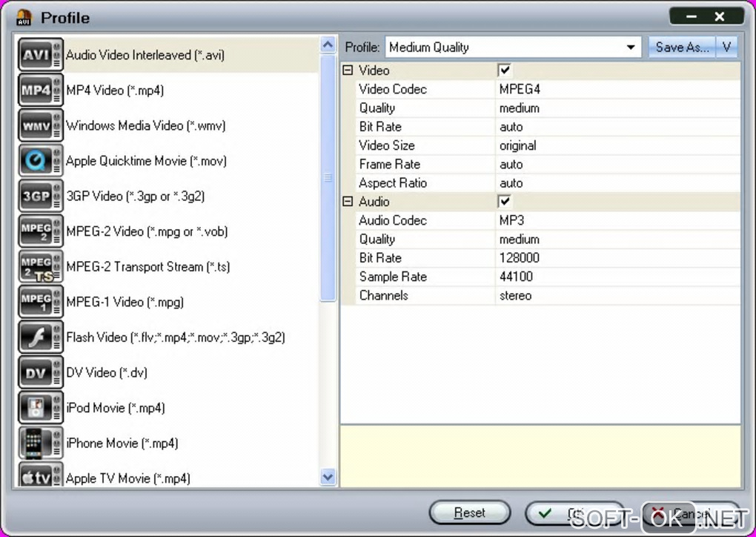Open the Profile quality dropdown

point(630,47)
